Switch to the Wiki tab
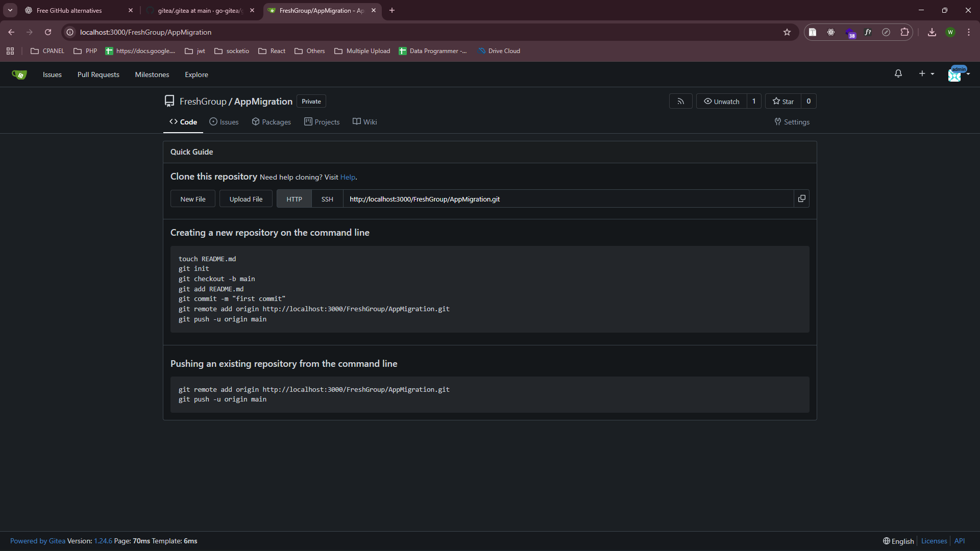This screenshot has height=551, width=980. (x=364, y=122)
